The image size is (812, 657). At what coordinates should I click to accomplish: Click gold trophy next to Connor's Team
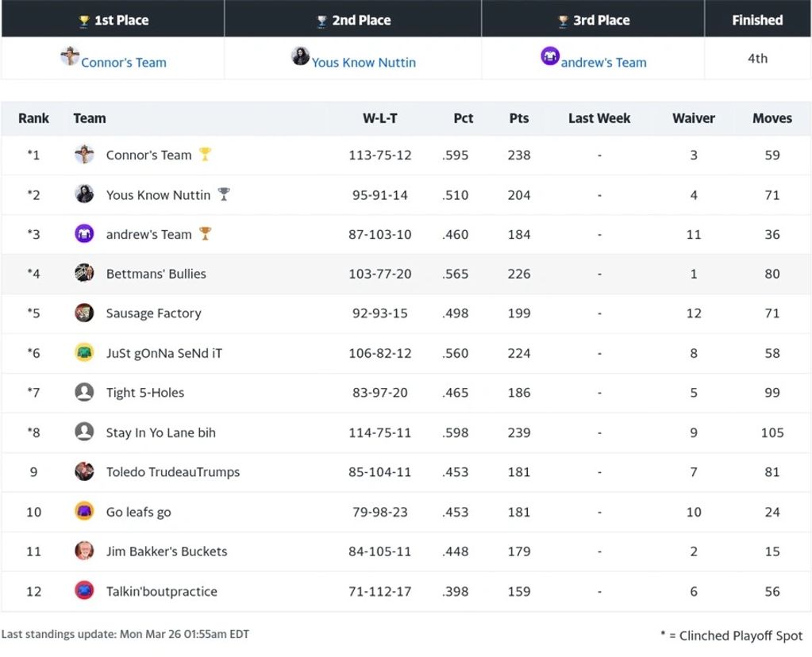(x=205, y=154)
